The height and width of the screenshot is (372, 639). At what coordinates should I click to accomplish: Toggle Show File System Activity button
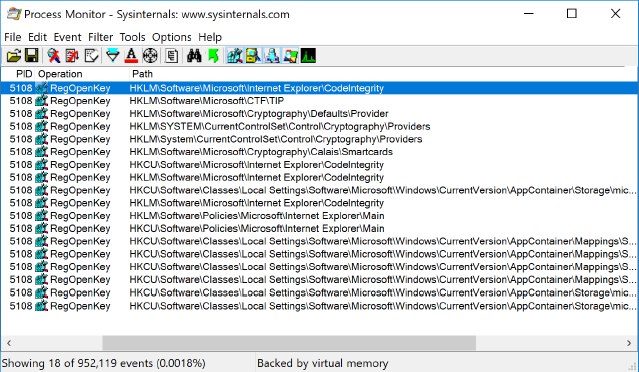pyautogui.click(x=253, y=55)
